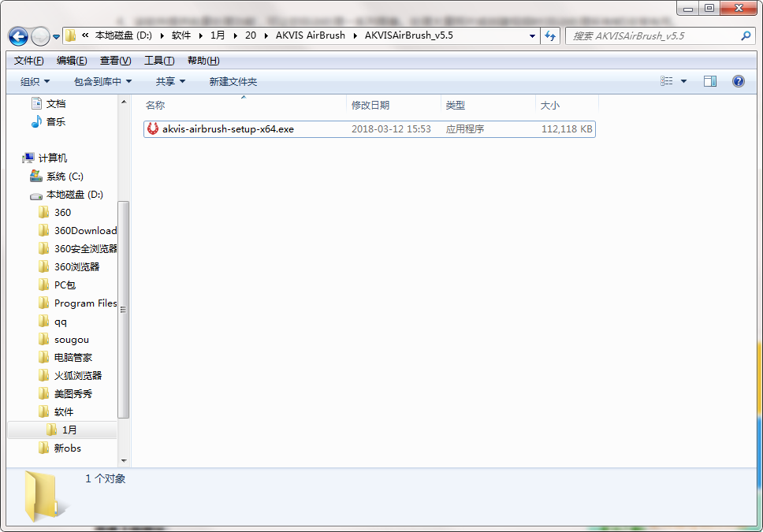
Task: Click the address bar folder icon
Action: click(71, 35)
